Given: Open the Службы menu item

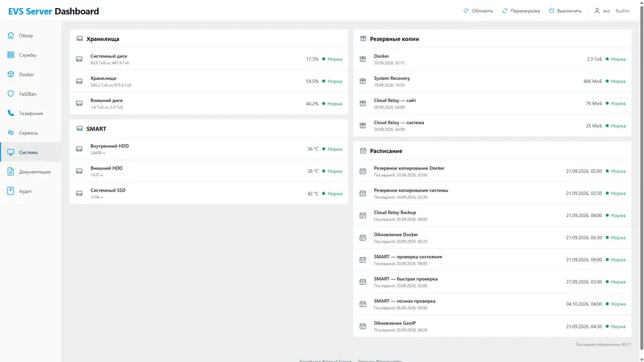Looking at the screenshot, I should [x=31, y=55].
